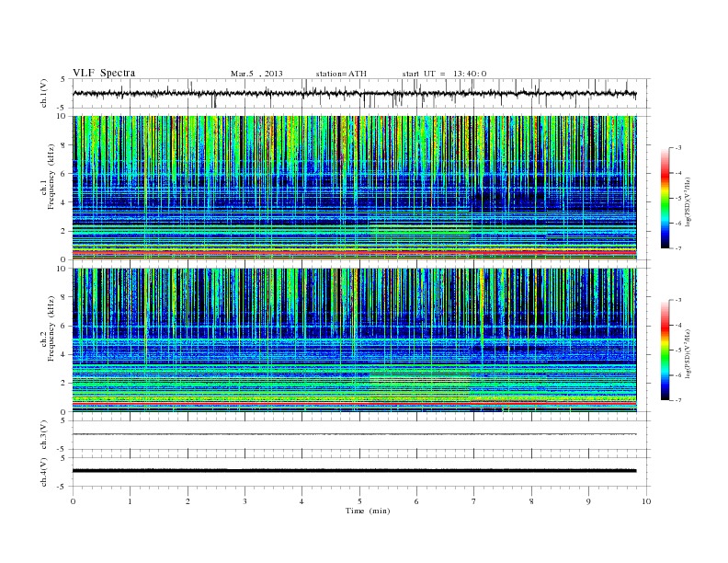
Task: Click time axis tick label "8"
Action: pyautogui.click(x=531, y=501)
